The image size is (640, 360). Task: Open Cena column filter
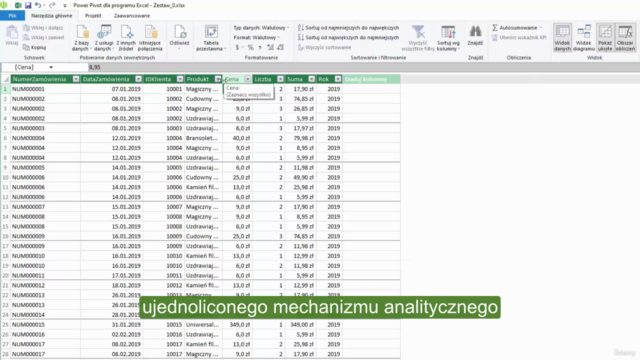point(248,79)
